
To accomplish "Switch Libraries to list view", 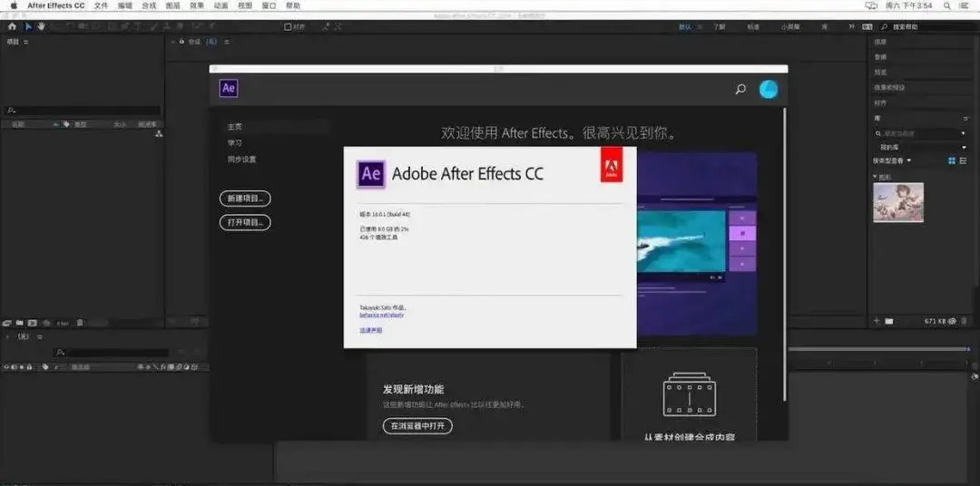I will coord(963,161).
